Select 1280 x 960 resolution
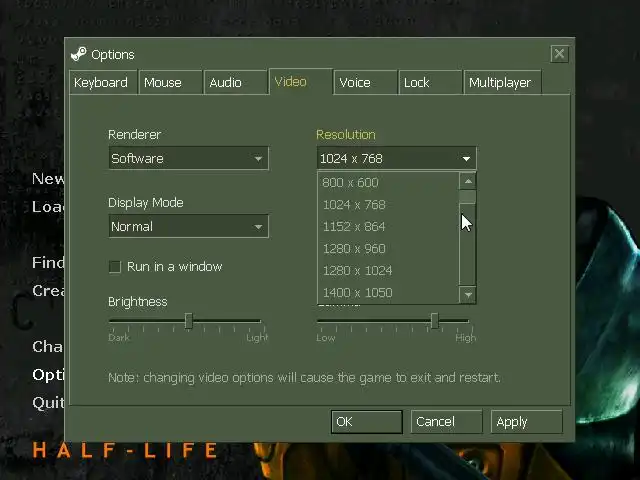 tap(388, 249)
